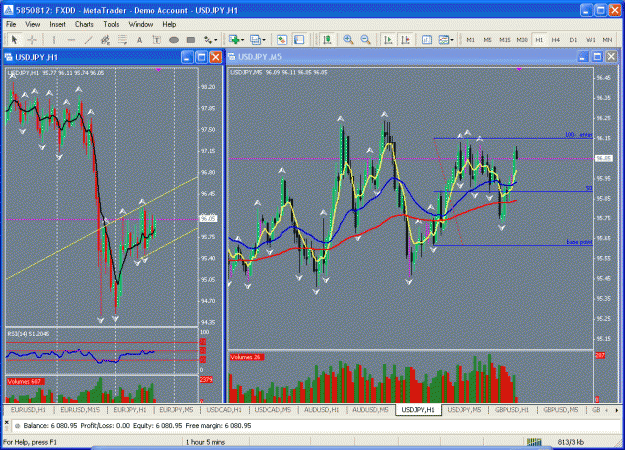Open the Help menu

pos(169,24)
